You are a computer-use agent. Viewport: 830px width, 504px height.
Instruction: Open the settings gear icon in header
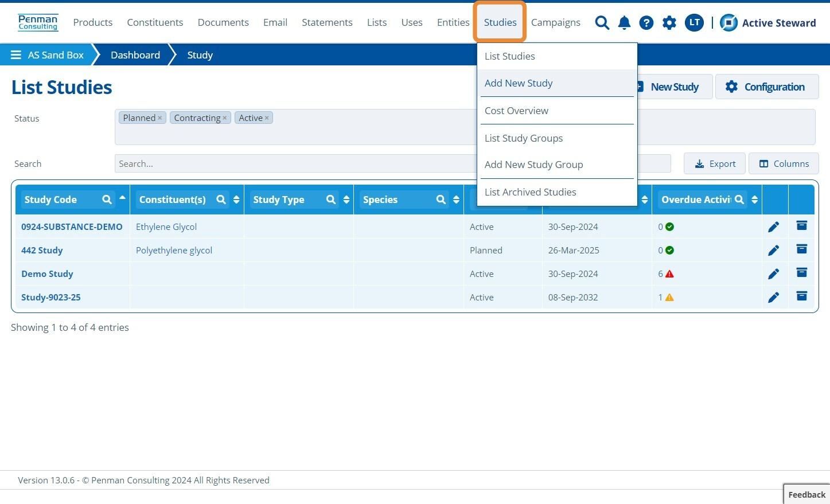[669, 23]
